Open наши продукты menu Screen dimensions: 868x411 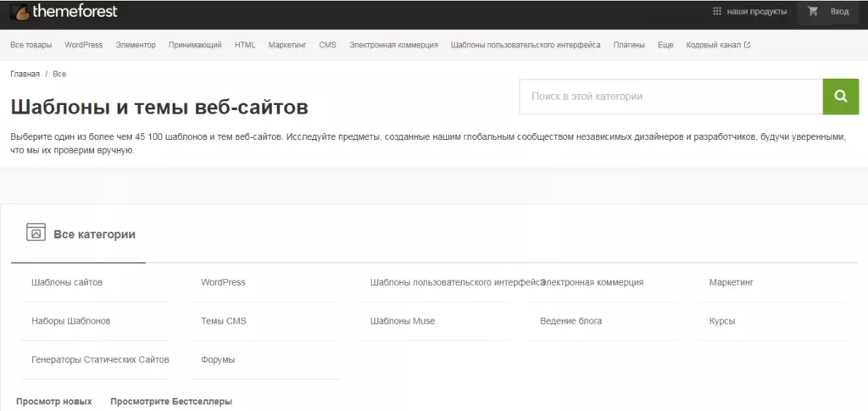(x=756, y=12)
